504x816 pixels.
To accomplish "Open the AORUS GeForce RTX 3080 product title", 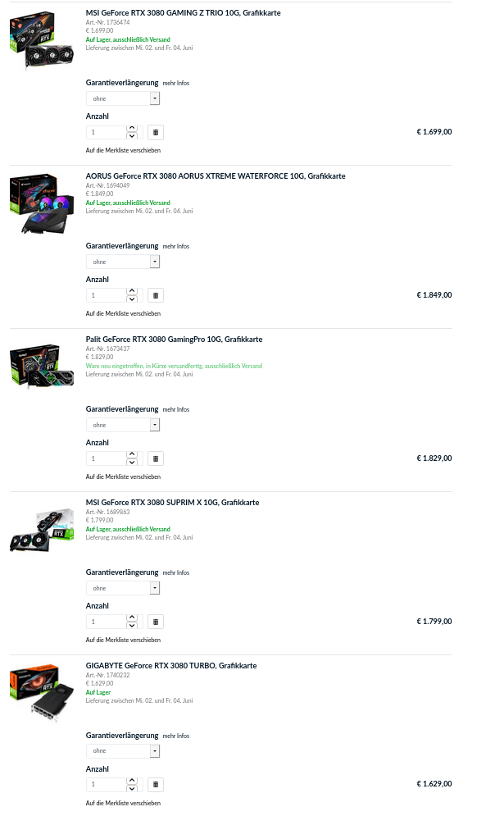I will (216, 176).
